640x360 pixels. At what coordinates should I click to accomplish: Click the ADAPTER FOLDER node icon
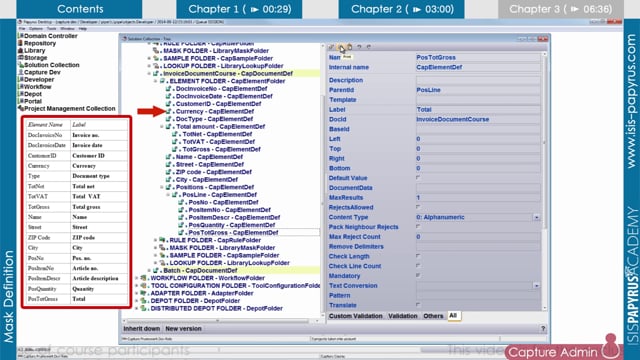point(144,293)
